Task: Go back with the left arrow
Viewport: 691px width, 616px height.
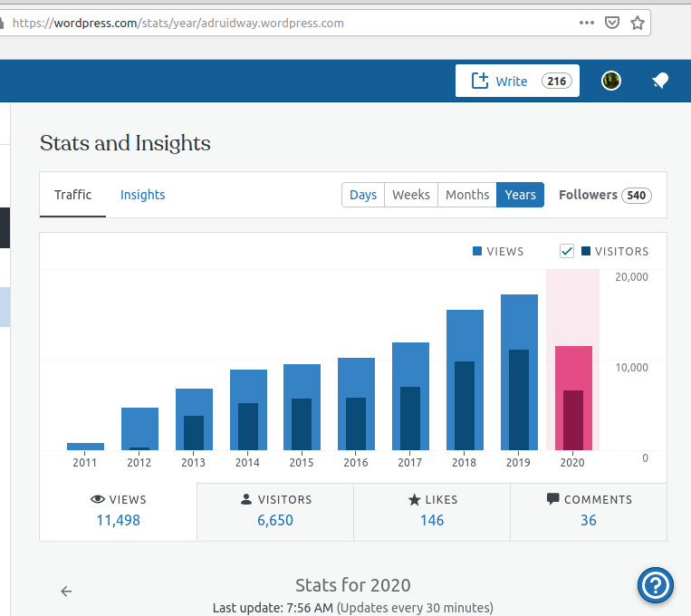Action: [66, 592]
